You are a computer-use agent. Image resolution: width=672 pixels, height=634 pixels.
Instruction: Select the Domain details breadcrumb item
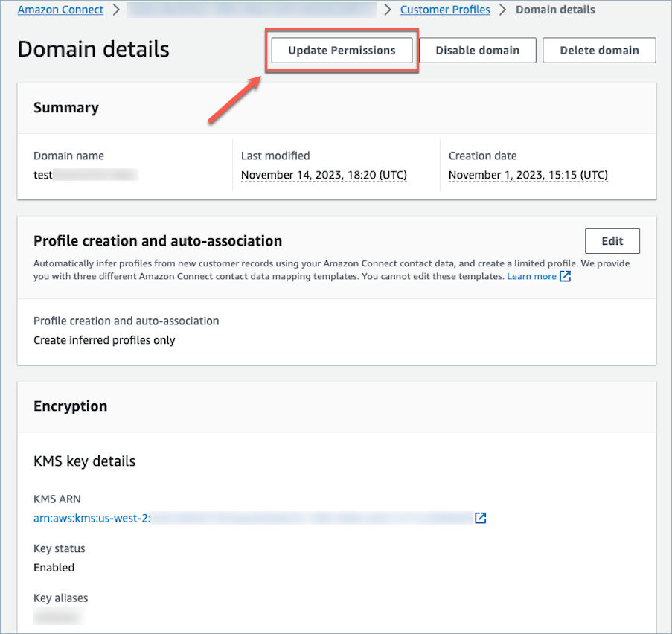click(x=555, y=10)
